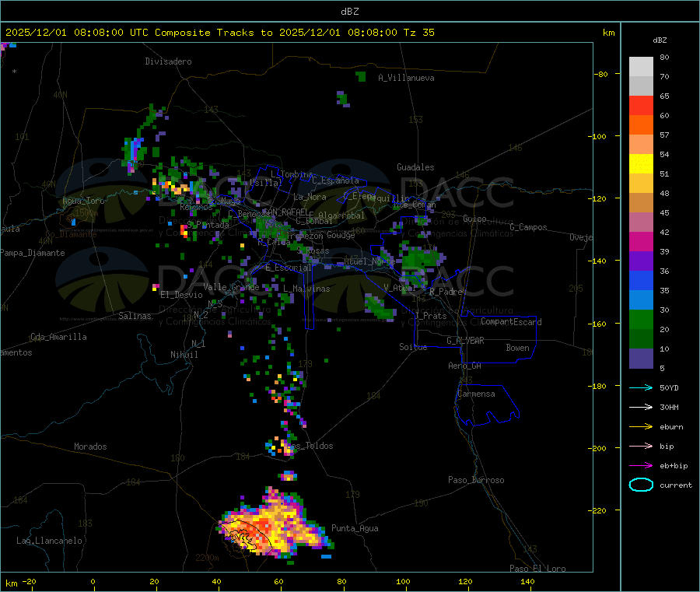Click the Atuel_Norte map label
This screenshot has width=700, height=592.
pos(369,261)
